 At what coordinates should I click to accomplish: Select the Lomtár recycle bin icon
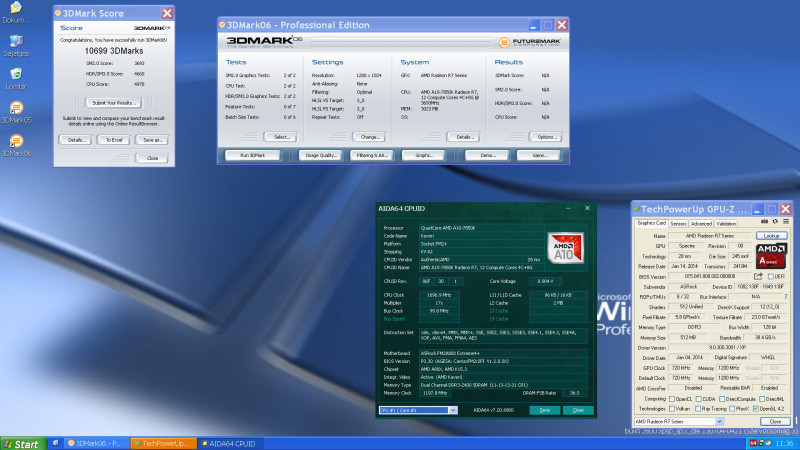click(16, 79)
